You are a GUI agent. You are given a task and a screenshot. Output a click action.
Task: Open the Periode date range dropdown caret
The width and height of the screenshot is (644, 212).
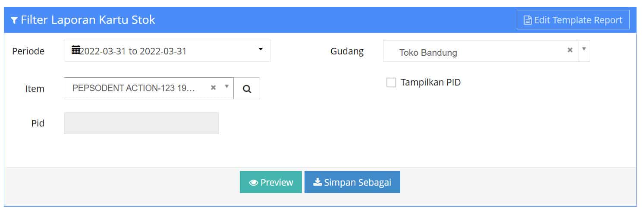coord(261,50)
